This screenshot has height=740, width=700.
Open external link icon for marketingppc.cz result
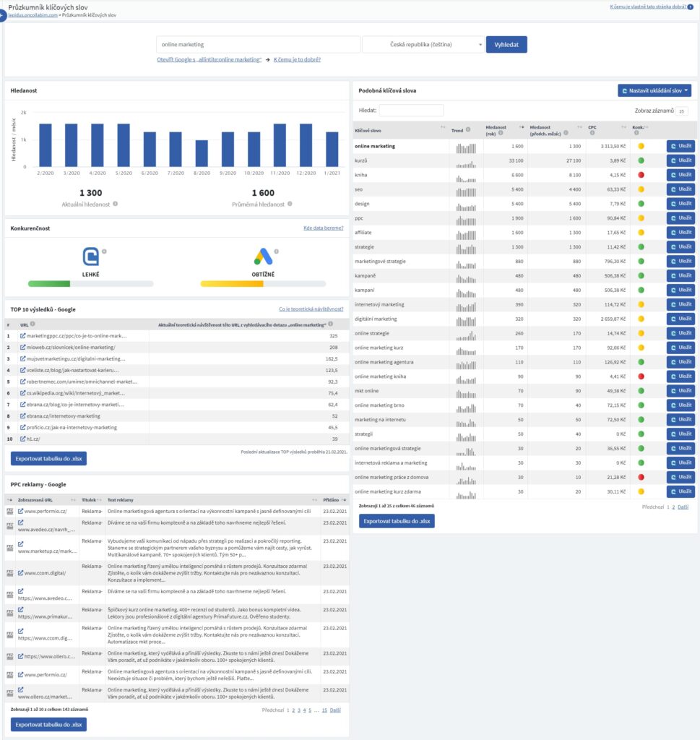point(22,336)
